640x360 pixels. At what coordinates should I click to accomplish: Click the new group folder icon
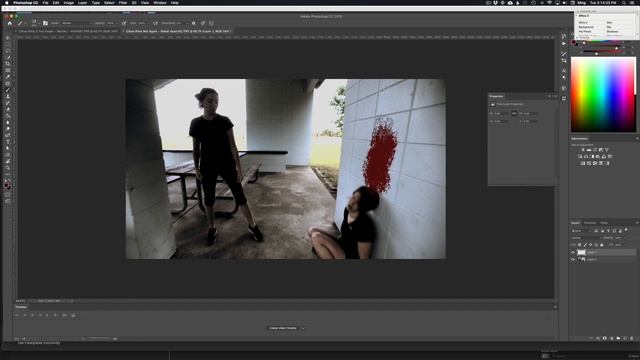(618, 338)
